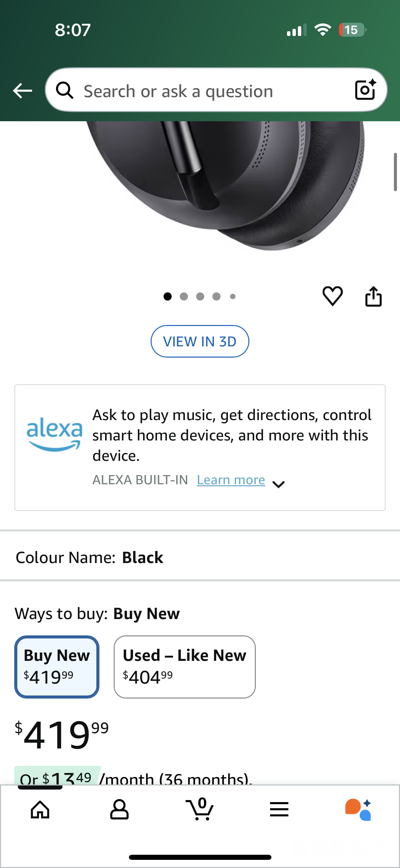Open camera lens search icon
The image size is (400, 868).
click(365, 90)
